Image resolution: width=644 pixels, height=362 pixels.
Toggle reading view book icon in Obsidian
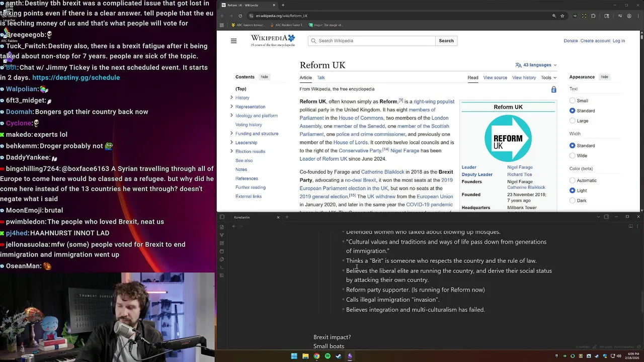coord(630,226)
